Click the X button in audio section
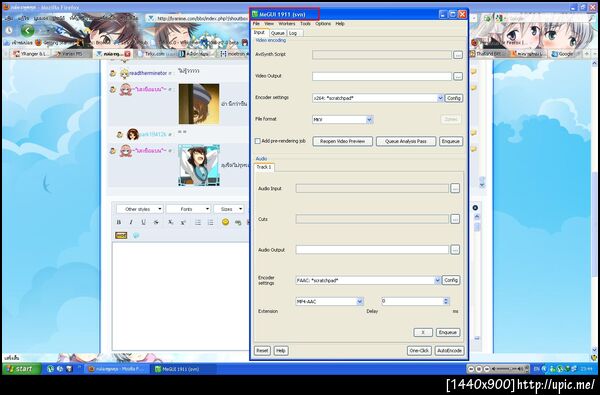The image size is (600, 395). click(423, 332)
